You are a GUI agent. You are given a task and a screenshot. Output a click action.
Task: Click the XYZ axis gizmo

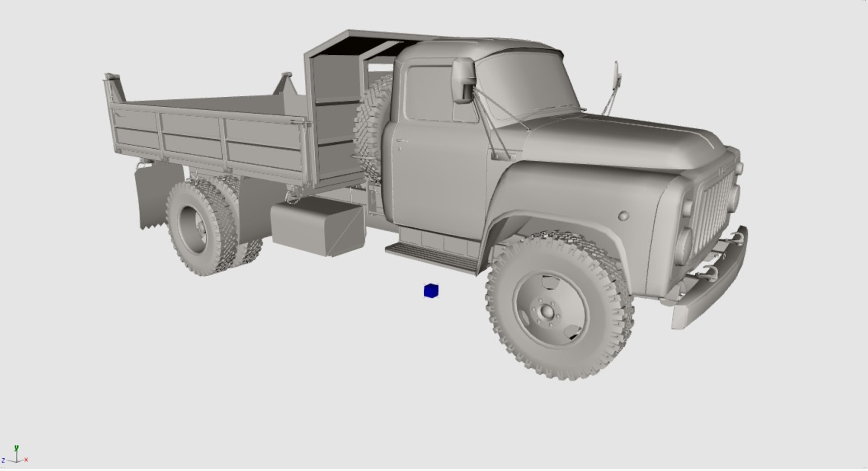pyautogui.click(x=15, y=455)
